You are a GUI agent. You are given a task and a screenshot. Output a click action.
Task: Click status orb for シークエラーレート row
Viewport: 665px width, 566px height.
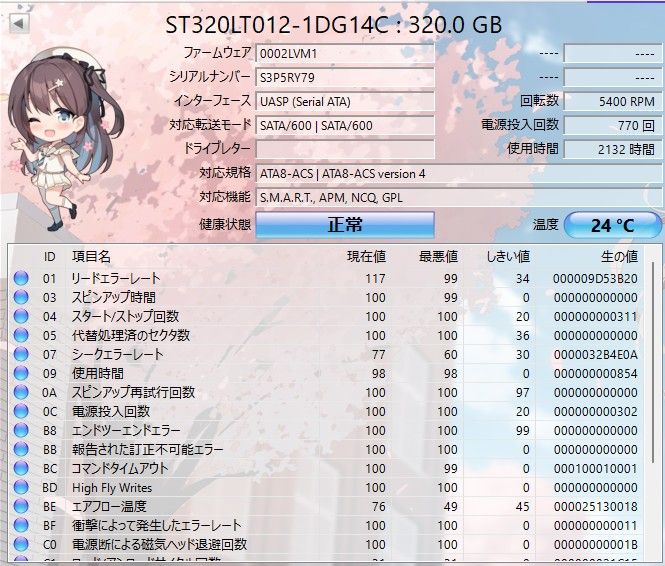21,354
